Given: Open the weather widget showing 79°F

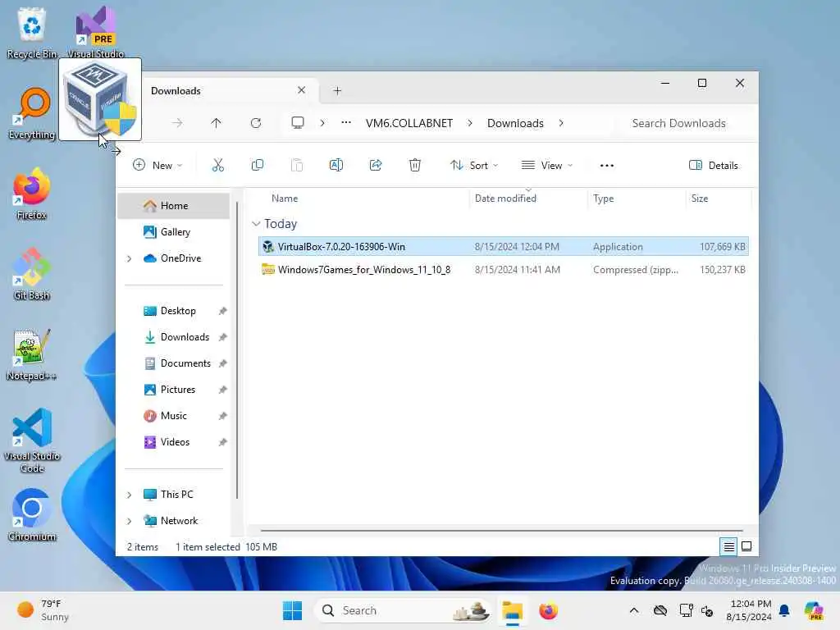Looking at the screenshot, I should (43, 610).
